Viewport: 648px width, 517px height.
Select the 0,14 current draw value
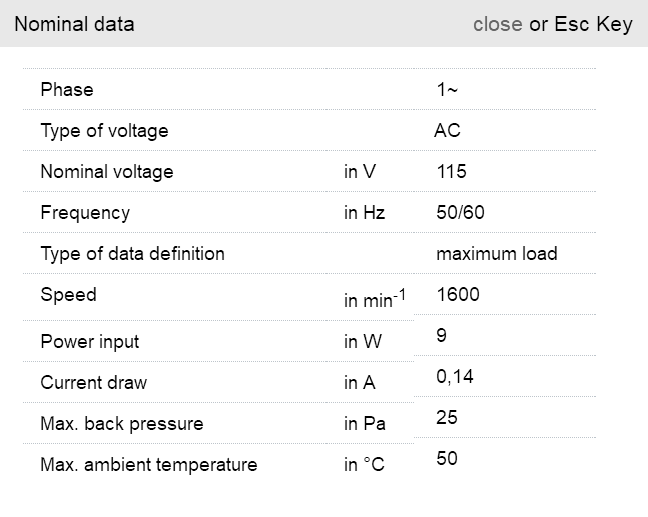point(455,377)
